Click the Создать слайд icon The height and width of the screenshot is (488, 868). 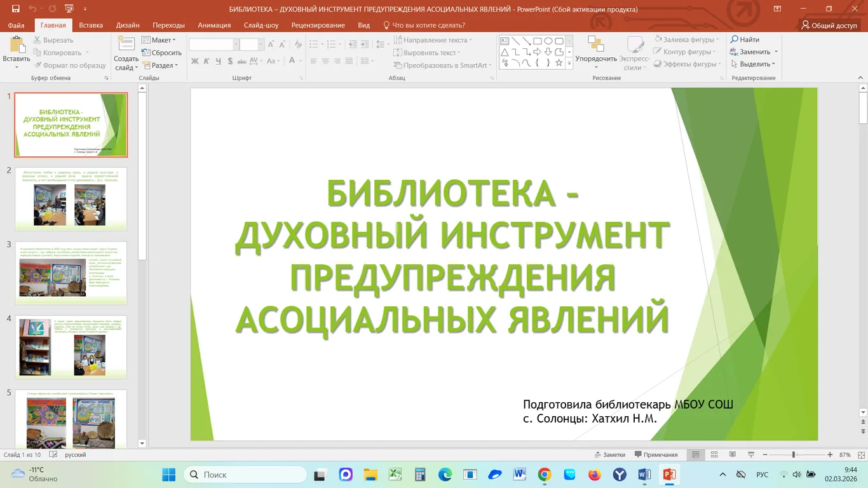coord(126,48)
